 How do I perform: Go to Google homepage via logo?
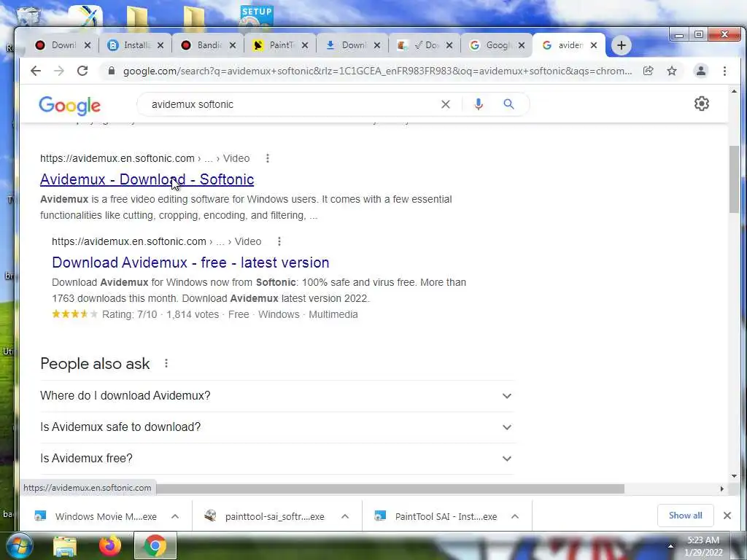click(x=69, y=105)
